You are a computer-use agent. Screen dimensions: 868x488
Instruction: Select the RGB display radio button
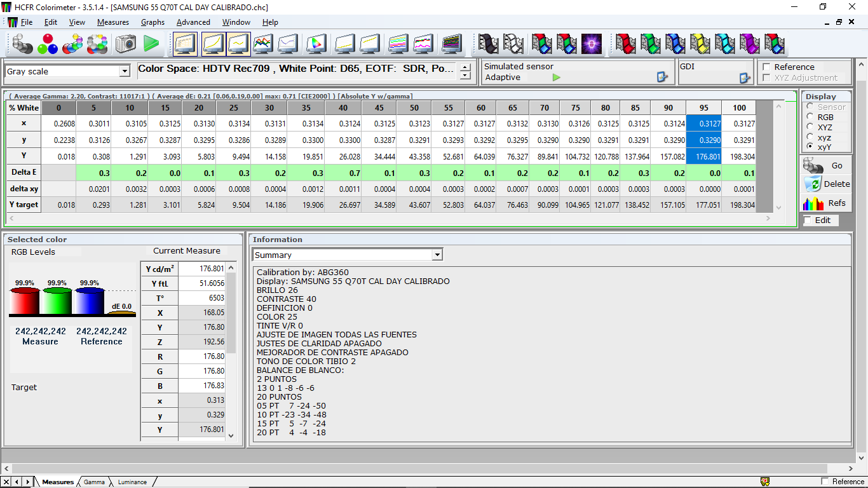pos(810,117)
